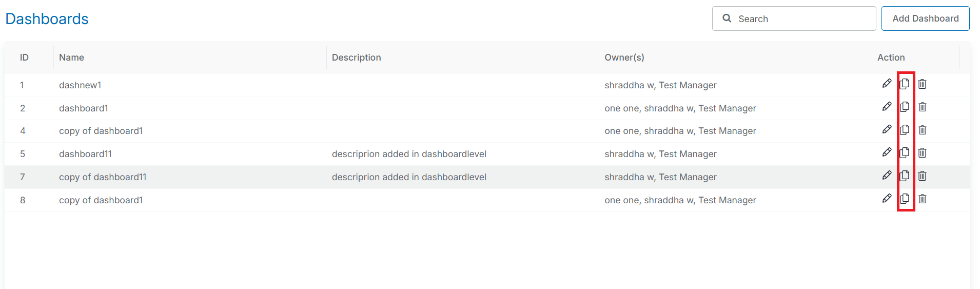Delete the copy of dashboard11 row

(x=922, y=176)
